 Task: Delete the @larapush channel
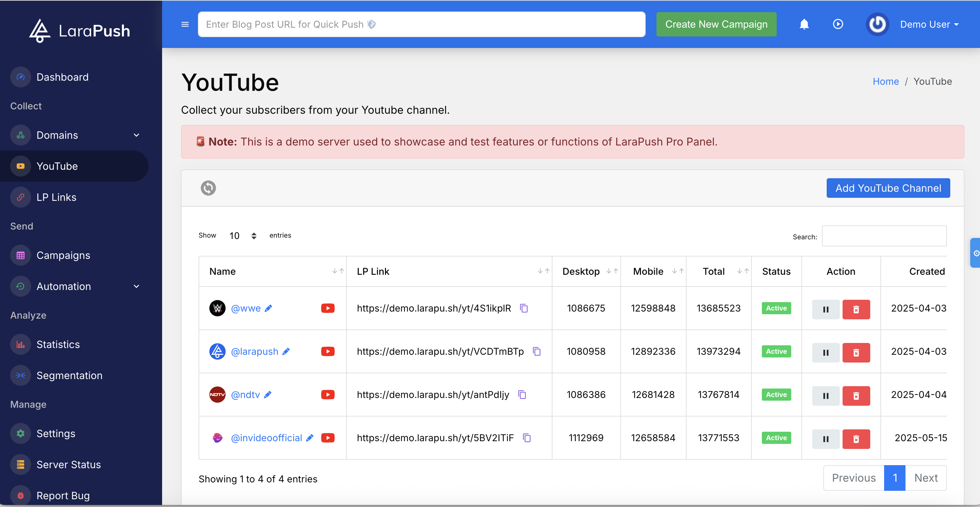tap(856, 353)
